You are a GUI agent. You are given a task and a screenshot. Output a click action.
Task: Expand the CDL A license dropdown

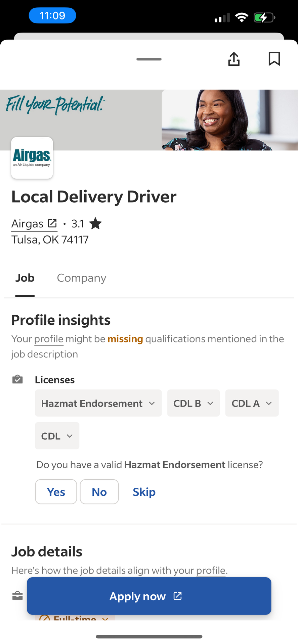(252, 403)
